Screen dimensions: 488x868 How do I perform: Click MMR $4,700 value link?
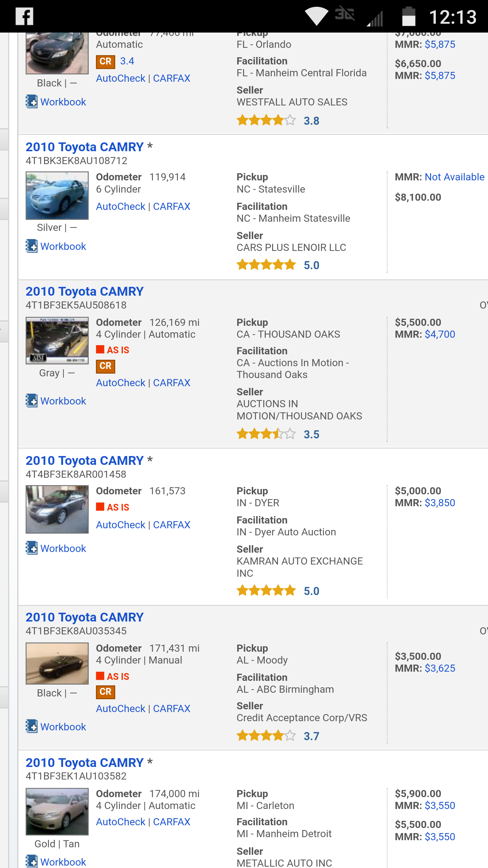440,334
